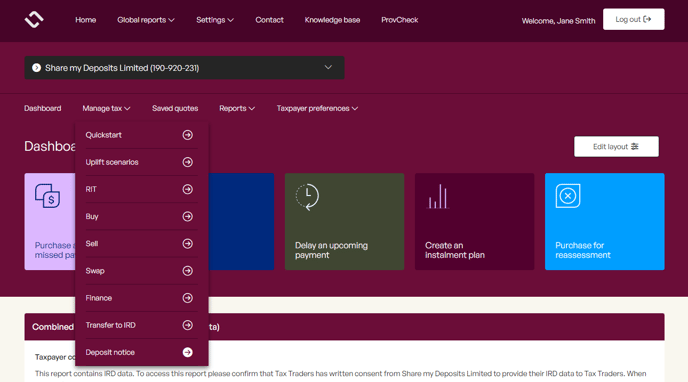Click the Tax Traders logo icon

pyautogui.click(x=34, y=19)
